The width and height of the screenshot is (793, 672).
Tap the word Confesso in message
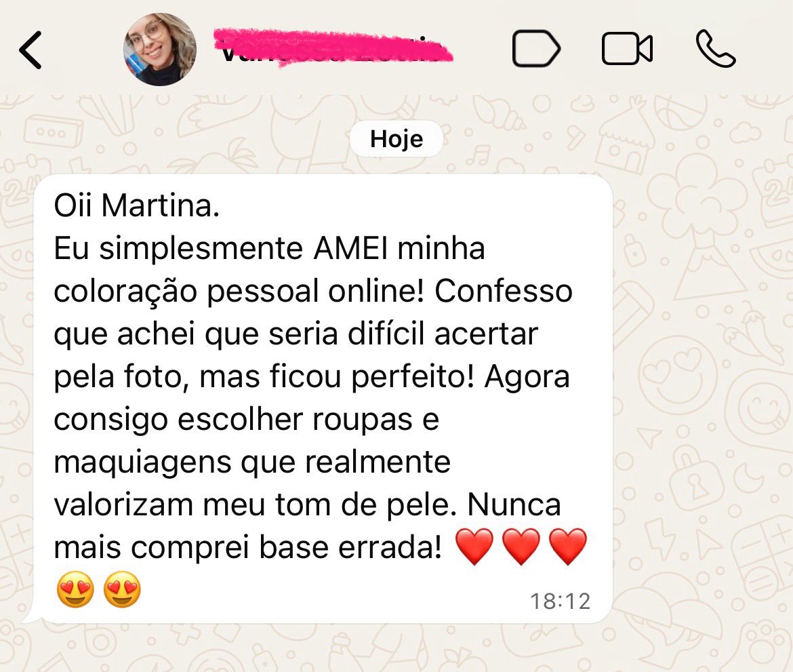pos(503,292)
